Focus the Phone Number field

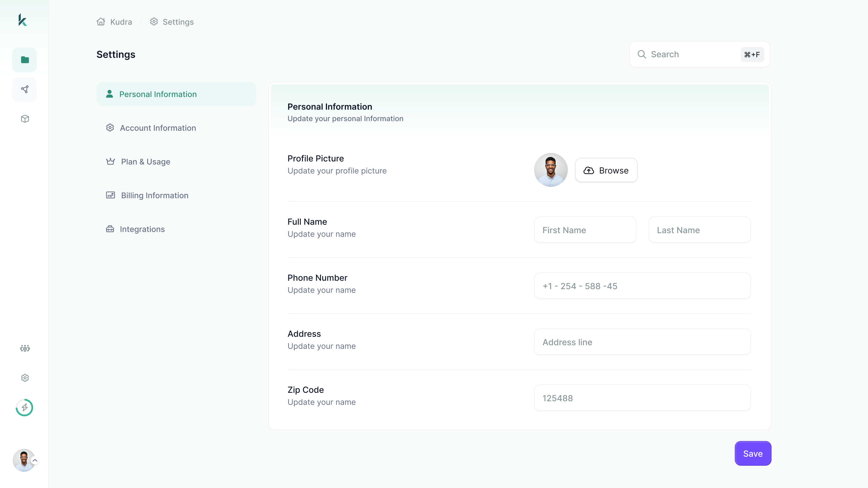[642, 286]
